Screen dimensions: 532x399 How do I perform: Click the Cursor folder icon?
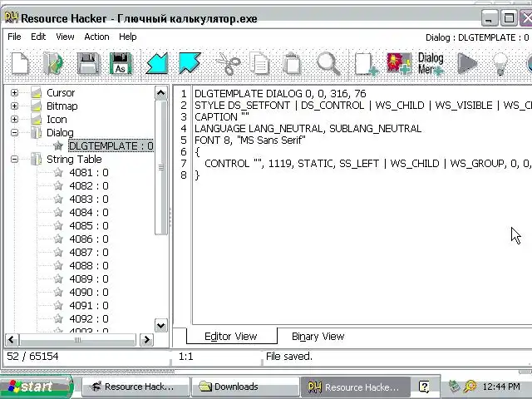pyautogui.click(x=37, y=92)
